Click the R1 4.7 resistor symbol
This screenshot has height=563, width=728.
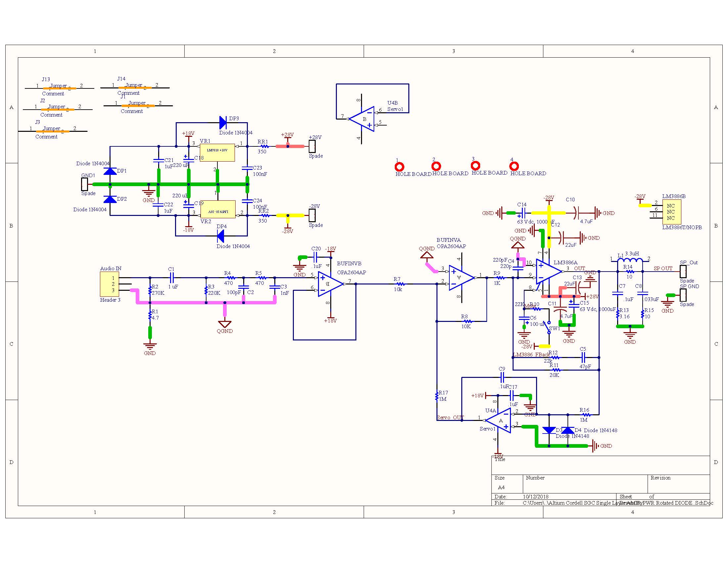(x=150, y=315)
